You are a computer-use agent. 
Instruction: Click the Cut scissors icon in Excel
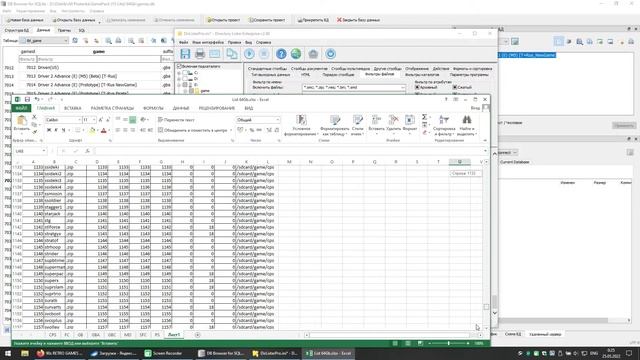pyautogui.click(x=34, y=117)
